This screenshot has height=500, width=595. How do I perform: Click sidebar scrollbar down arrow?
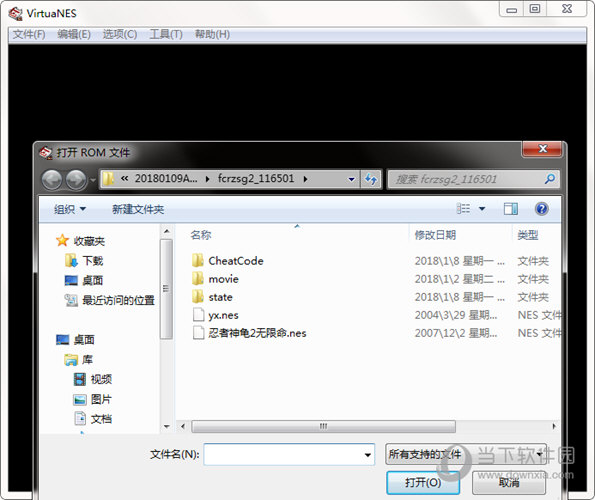pyautogui.click(x=166, y=427)
